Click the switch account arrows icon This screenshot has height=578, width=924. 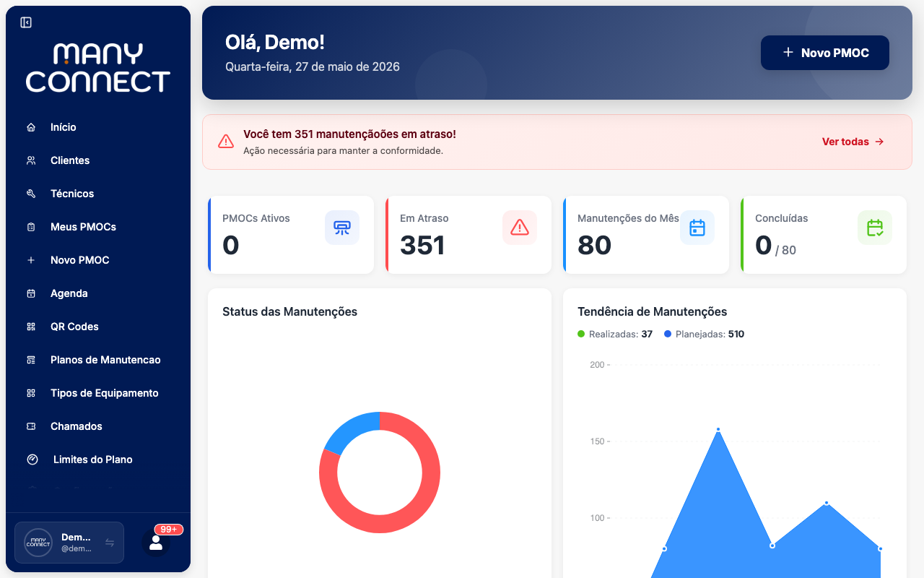coord(110,543)
